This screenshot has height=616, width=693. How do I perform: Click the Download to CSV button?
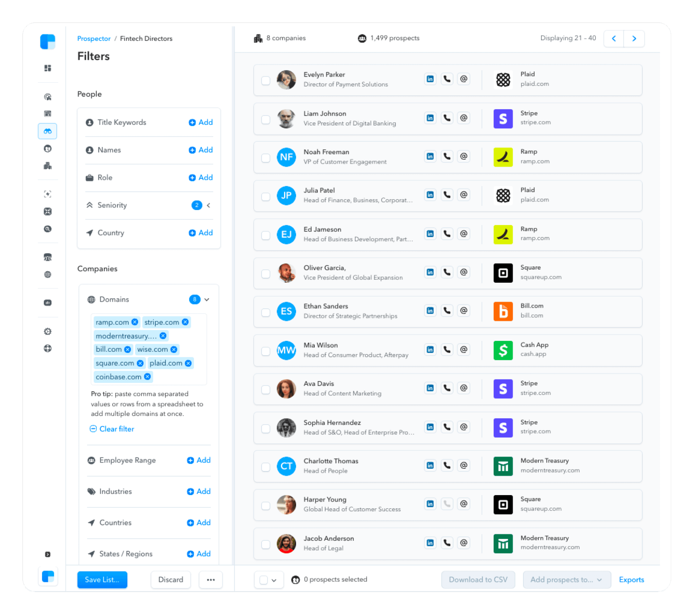(x=478, y=579)
